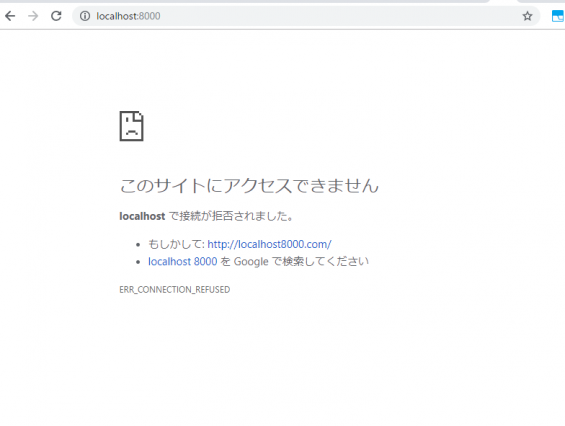Reload the page with the refresh icon
Image resolution: width=565 pixels, height=426 pixels.
pyautogui.click(x=56, y=16)
